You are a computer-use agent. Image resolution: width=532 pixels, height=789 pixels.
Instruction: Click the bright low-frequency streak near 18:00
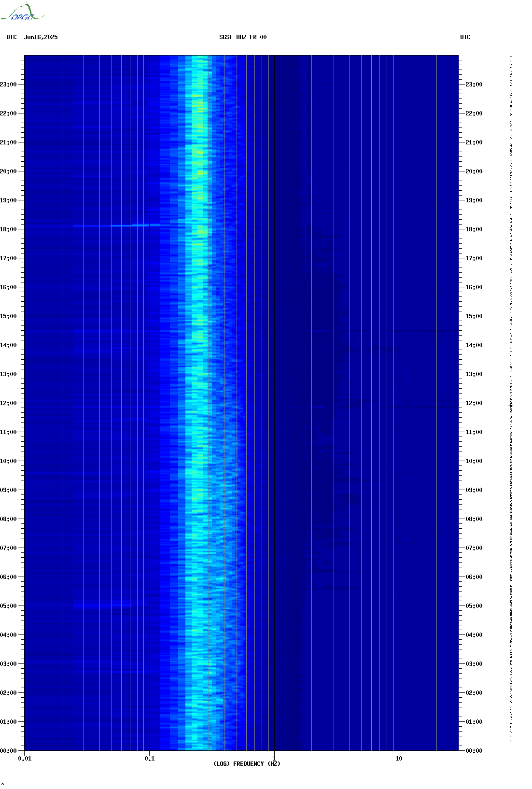[116, 225]
